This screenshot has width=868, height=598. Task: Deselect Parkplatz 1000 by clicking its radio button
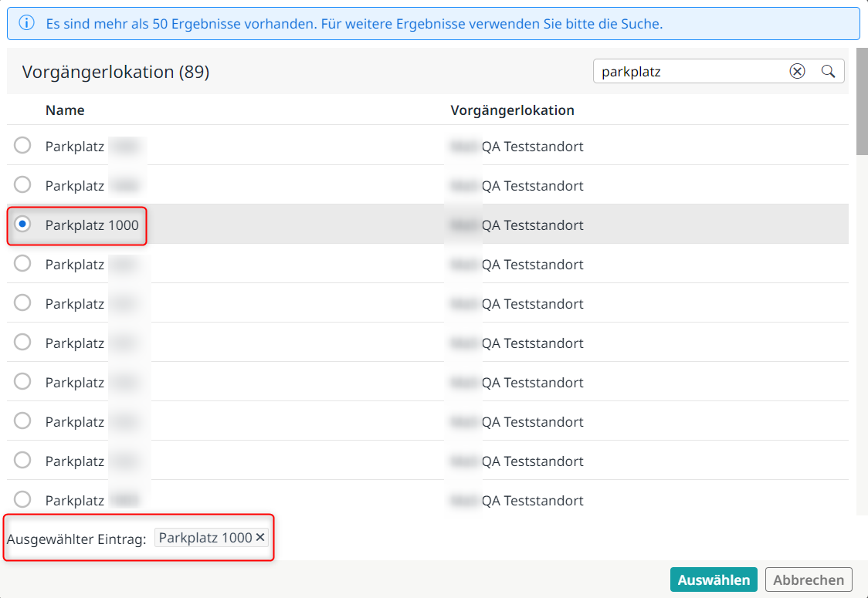click(x=22, y=223)
